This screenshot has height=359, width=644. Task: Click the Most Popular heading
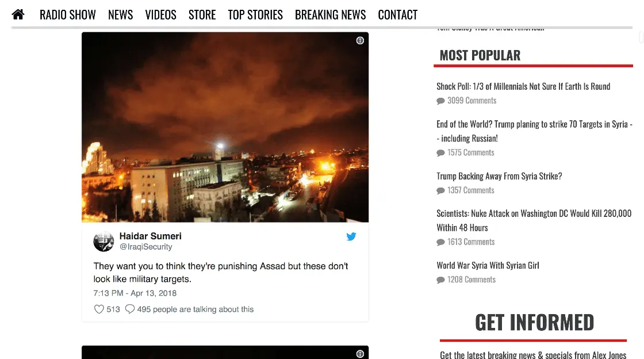point(480,55)
